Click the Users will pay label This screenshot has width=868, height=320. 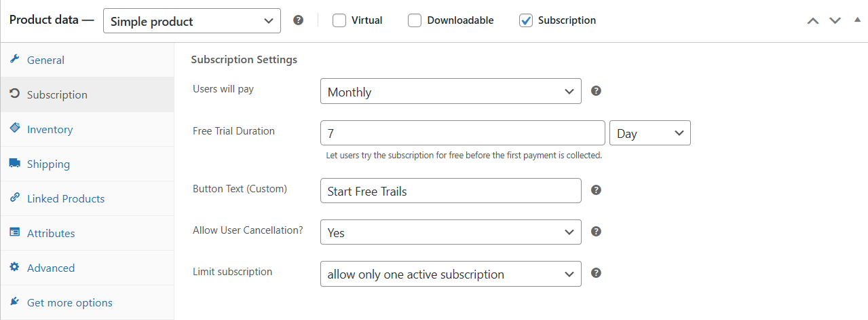pos(223,89)
